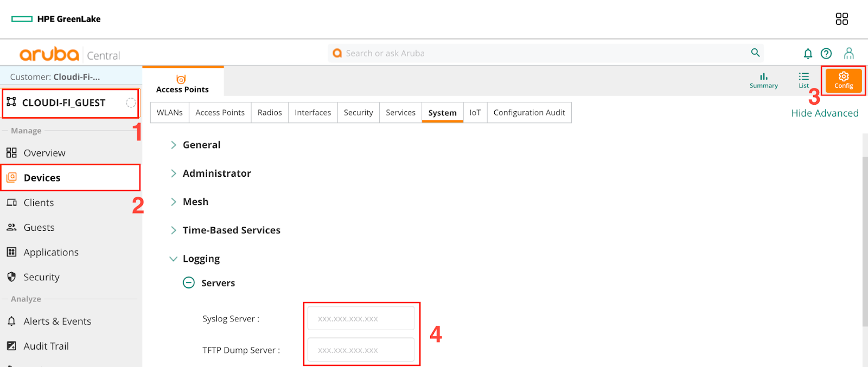Open the HPE GreenLake apps grid icon

pos(841,19)
